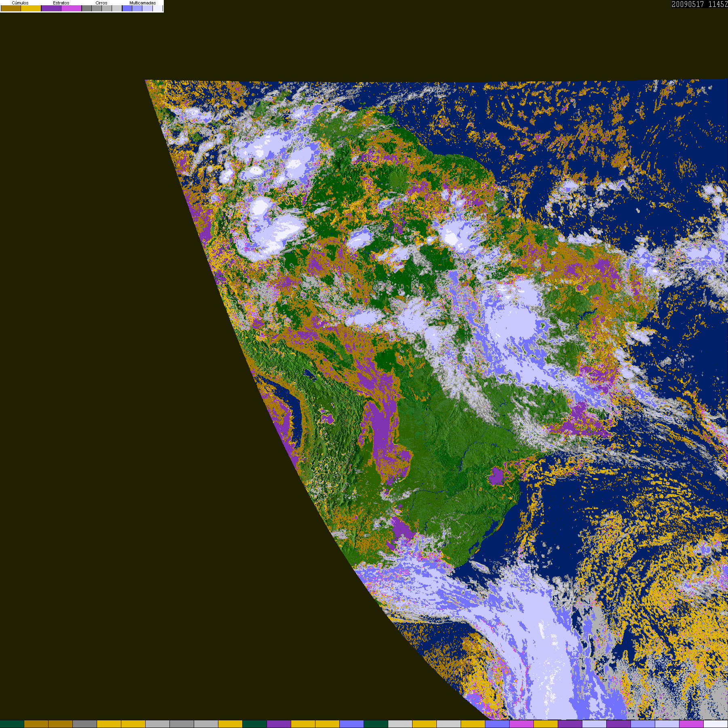The image size is (728, 728).
Task: Click the '20090517 1145Z' timestamp text
Action: [x=700, y=4]
